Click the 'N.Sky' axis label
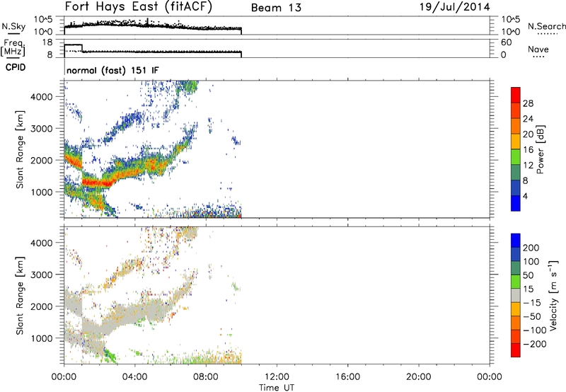Image resolution: width=566 pixels, height=392 pixels. (13, 26)
